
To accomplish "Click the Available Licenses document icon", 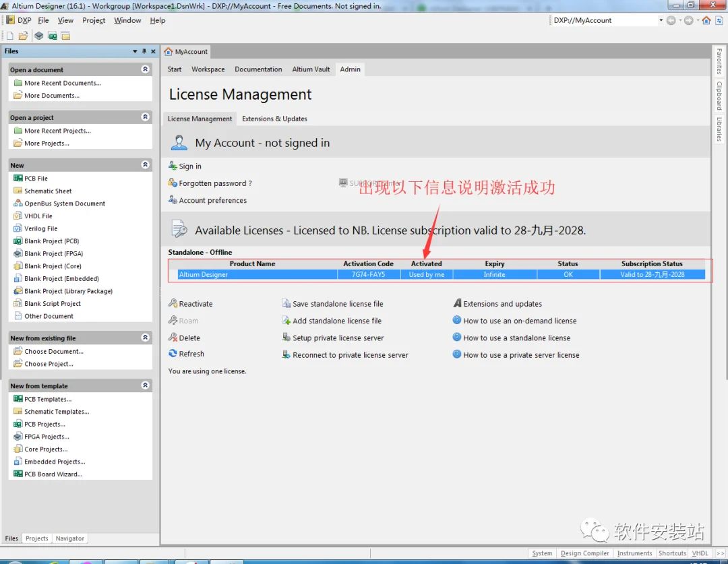I will (179, 229).
